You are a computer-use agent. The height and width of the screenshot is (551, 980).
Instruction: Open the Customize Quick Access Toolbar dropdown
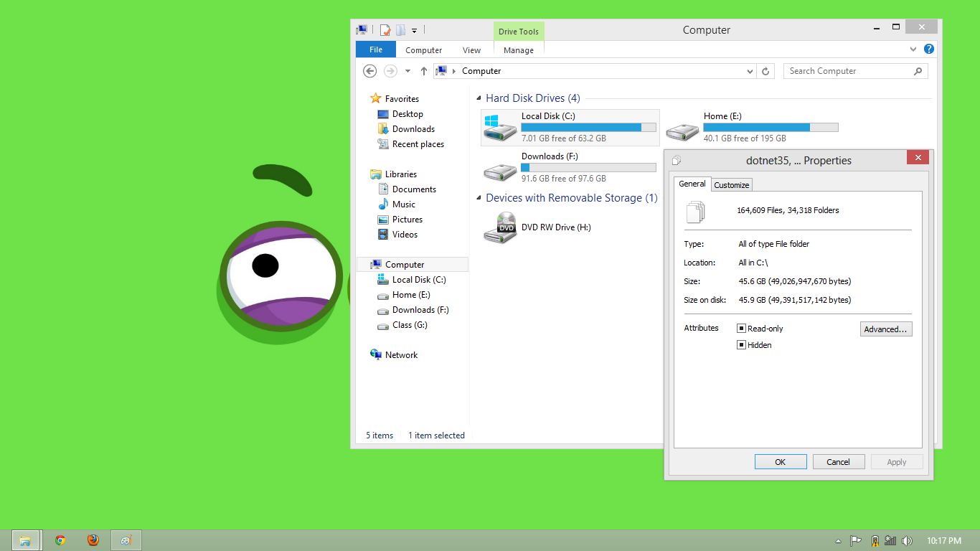coord(414,31)
